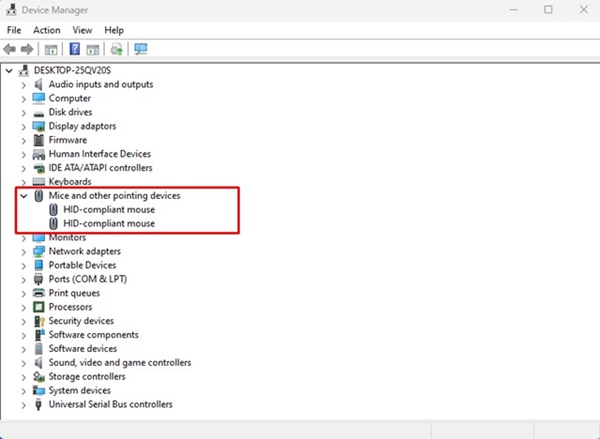Open the Action menu
This screenshot has height=439, width=600.
coord(47,30)
